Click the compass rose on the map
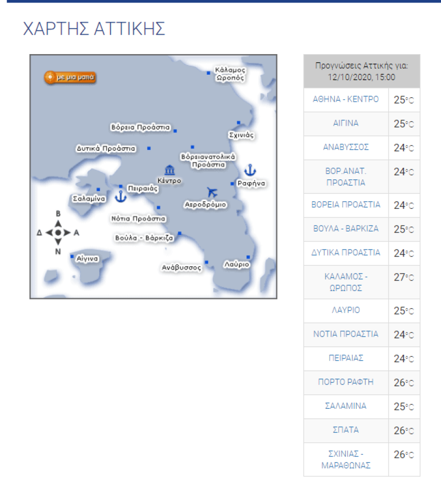Screen dimensions: 441x504 point(58,233)
